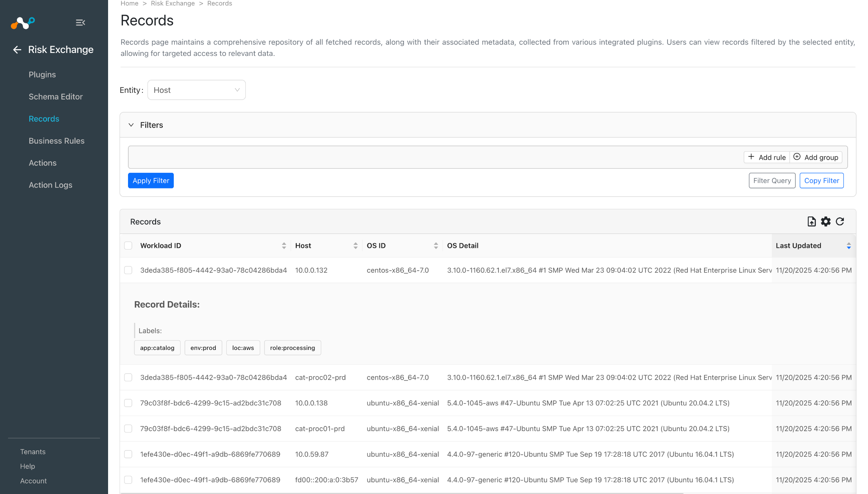Screen dimensions: 868x494
Task: Click host cell 10.0.59.87
Action: pos(312,454)
